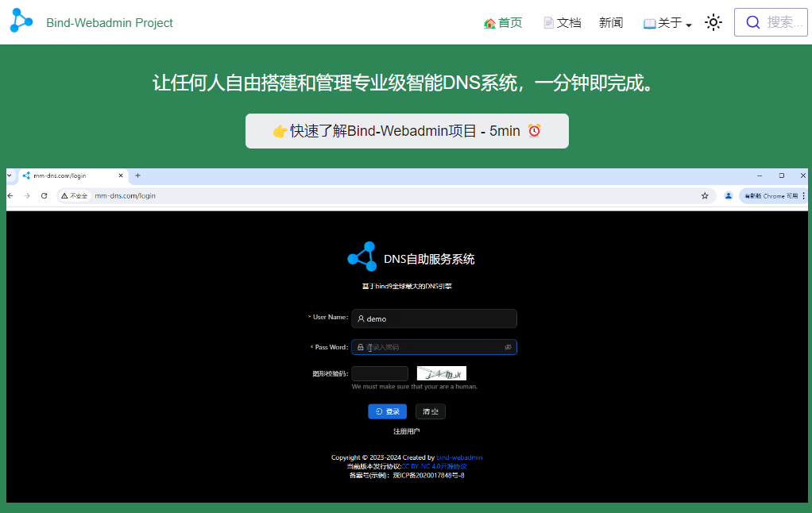Click the Pass Word input field
This screenshot has width=812, height=513.
434,347
